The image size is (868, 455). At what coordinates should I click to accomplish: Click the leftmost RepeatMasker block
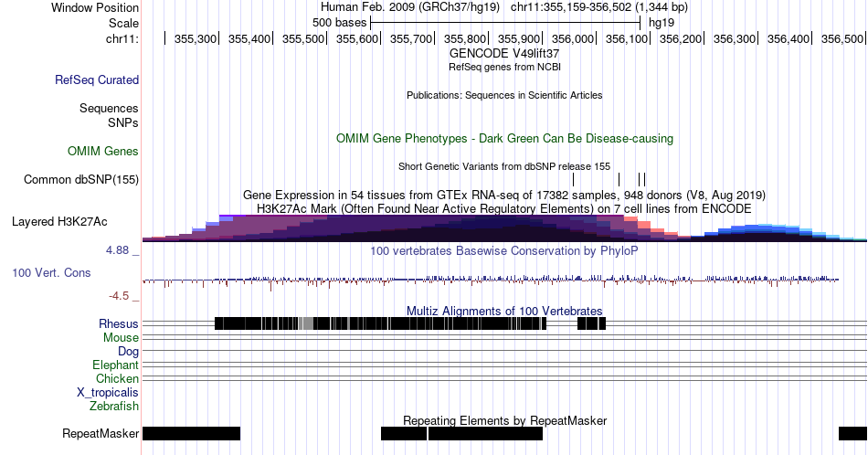[192, 433]
